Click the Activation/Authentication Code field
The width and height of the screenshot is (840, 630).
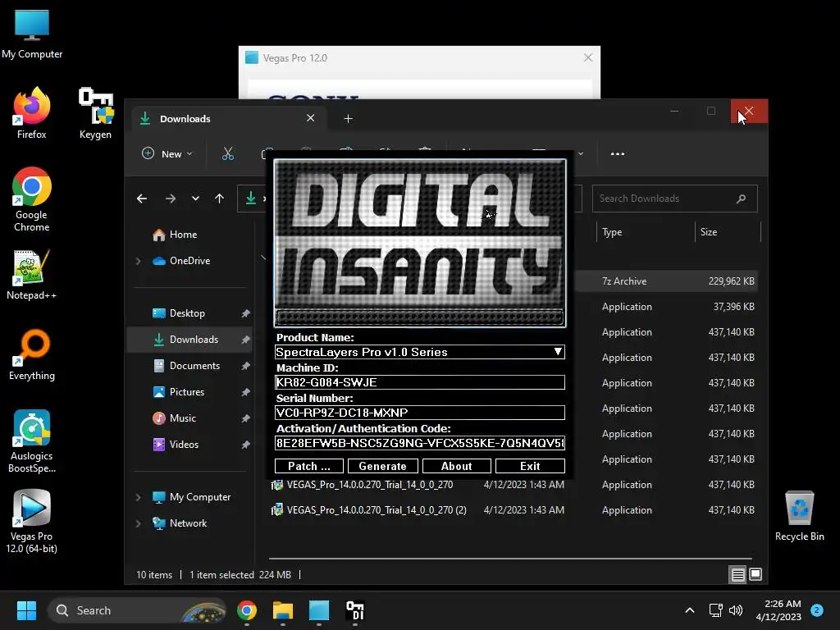(x=420, y=443)
